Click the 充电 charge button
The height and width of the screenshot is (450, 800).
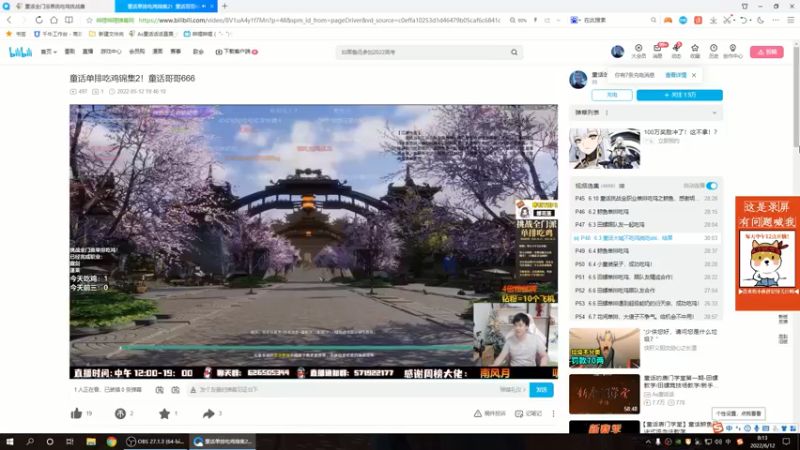[612, 95]
